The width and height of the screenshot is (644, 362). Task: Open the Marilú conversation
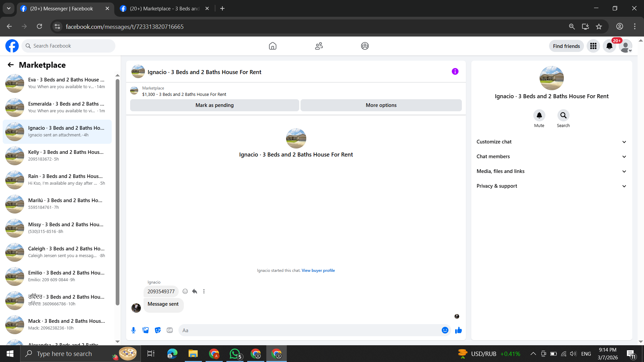[x=57, y=204]
